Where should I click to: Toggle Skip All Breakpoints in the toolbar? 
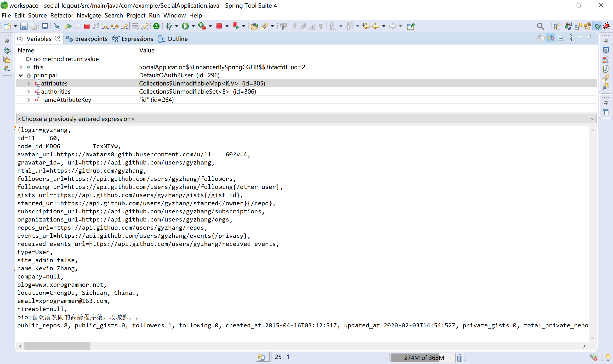[x=57, y=26]
